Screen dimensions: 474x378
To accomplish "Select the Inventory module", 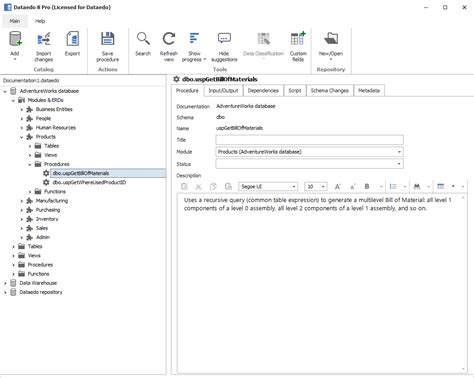I will (47, 219).
